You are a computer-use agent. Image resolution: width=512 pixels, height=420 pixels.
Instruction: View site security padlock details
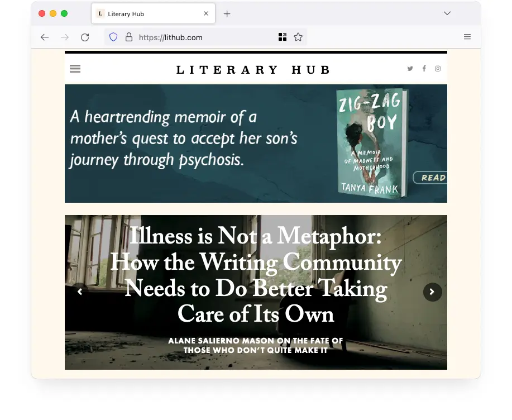point(129,37)
